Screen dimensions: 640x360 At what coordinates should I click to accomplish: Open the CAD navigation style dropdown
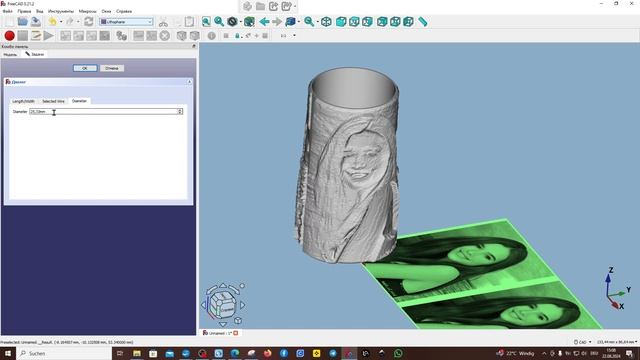(582, 342)
